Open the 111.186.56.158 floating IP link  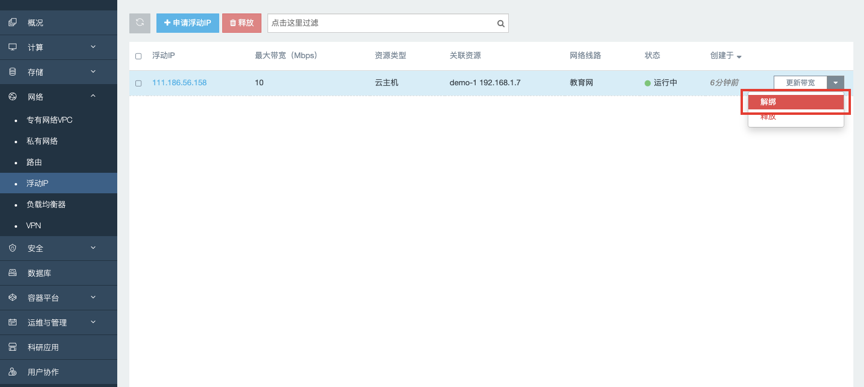coord(180,83)
